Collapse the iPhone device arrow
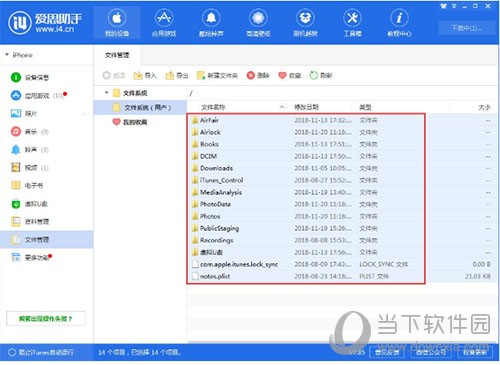The width and height of the screenshot is (500, 365). point(7,55)
